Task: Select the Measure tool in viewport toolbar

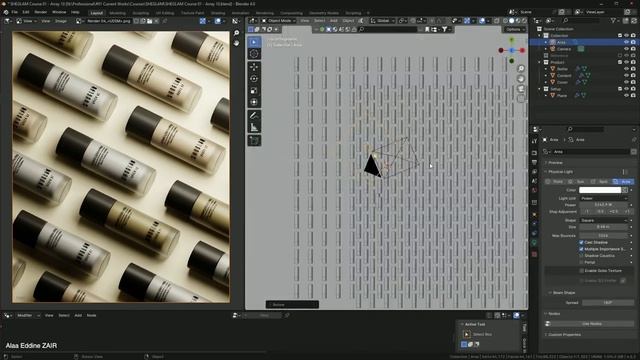Action: point(254,128)
